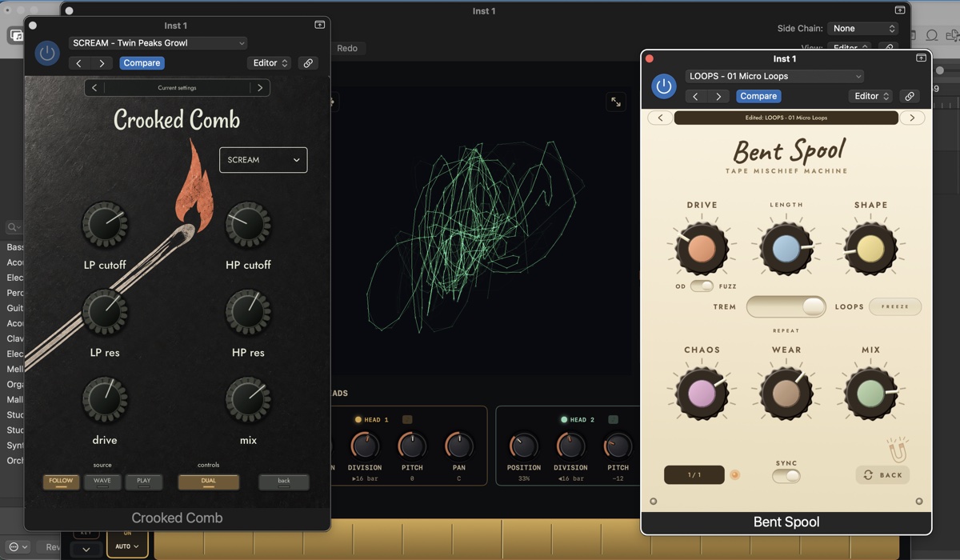
Task: Click Compare in Crooked Comb window
Action: point(142,63)
